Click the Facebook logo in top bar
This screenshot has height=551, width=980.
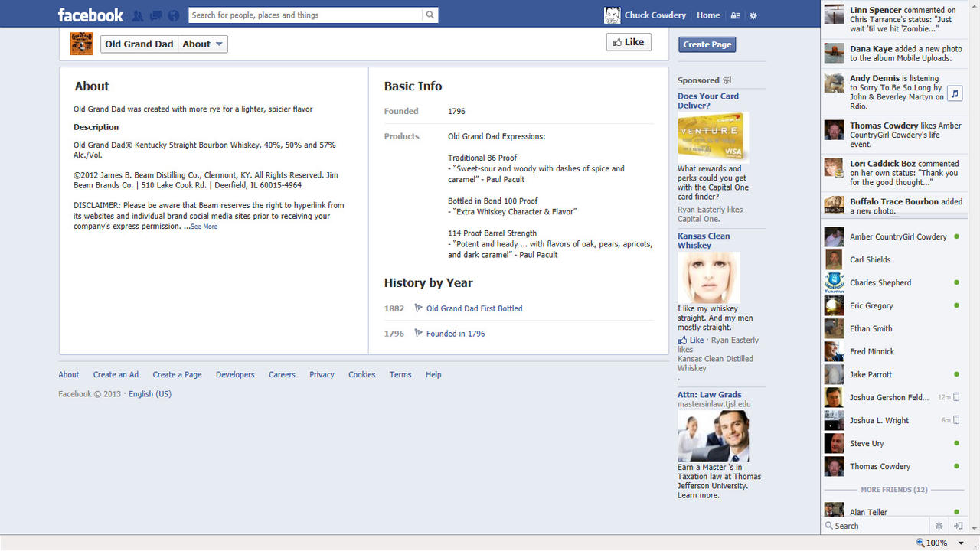(90, 15)
